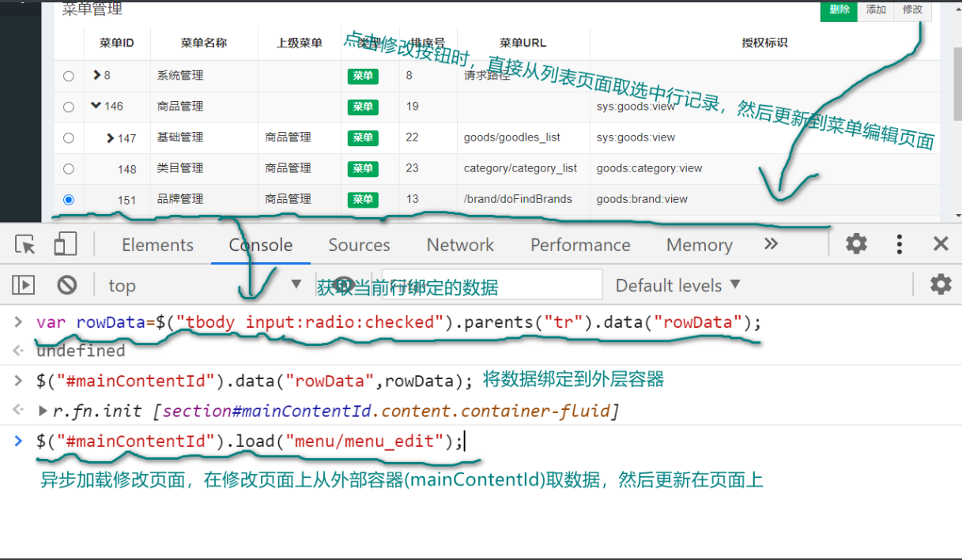Switch to the Network tab
Image resolution: width=962 pixels, height=560 pixels.
pyautogui.click(x=460, y=245)
